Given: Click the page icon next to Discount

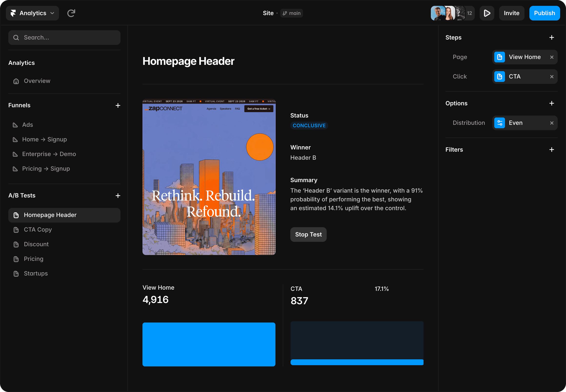Looking at the screenshot, I should (x=16, y=244).
